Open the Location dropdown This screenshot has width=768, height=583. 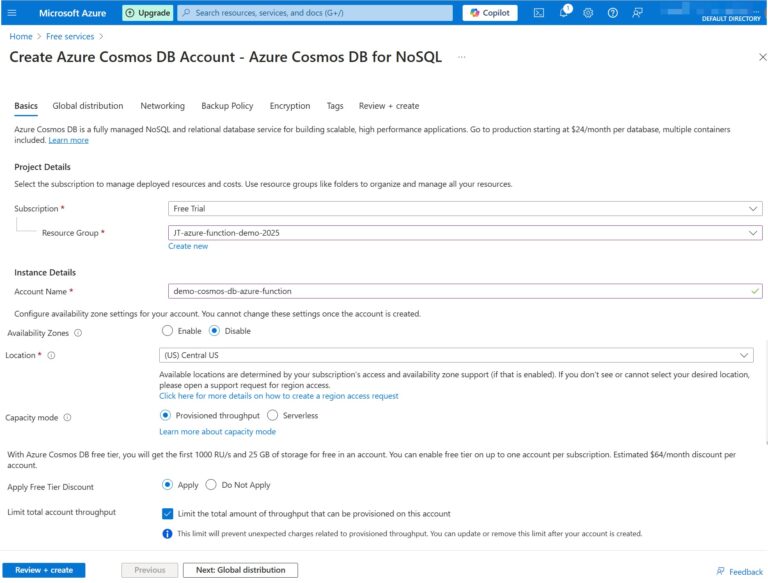457,355
